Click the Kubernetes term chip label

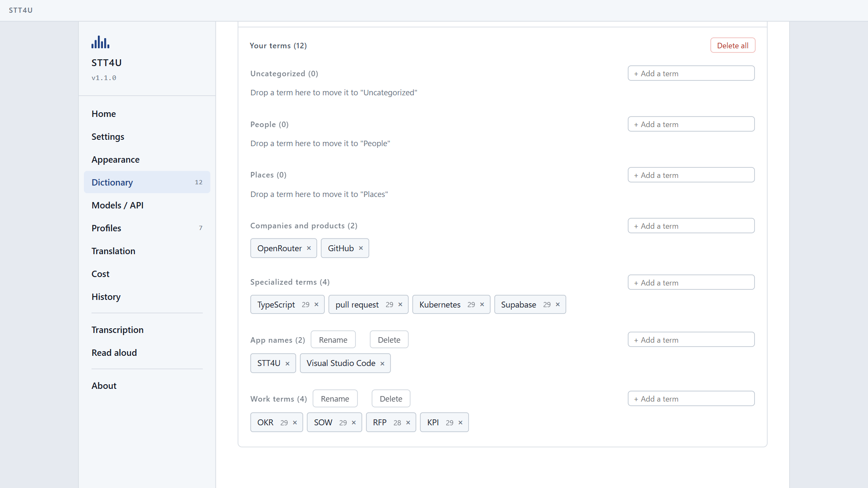pyautogui.click(x=440, y=305)
